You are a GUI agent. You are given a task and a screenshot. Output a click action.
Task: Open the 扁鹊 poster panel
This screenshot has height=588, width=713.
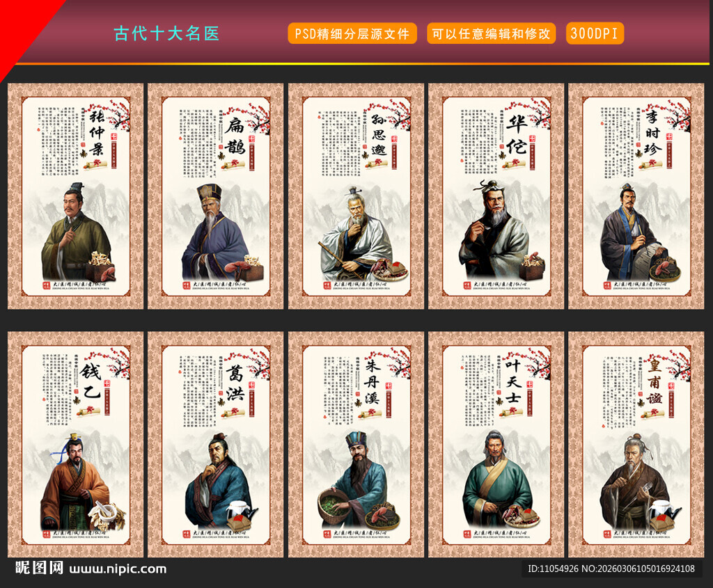pos(216,196)
